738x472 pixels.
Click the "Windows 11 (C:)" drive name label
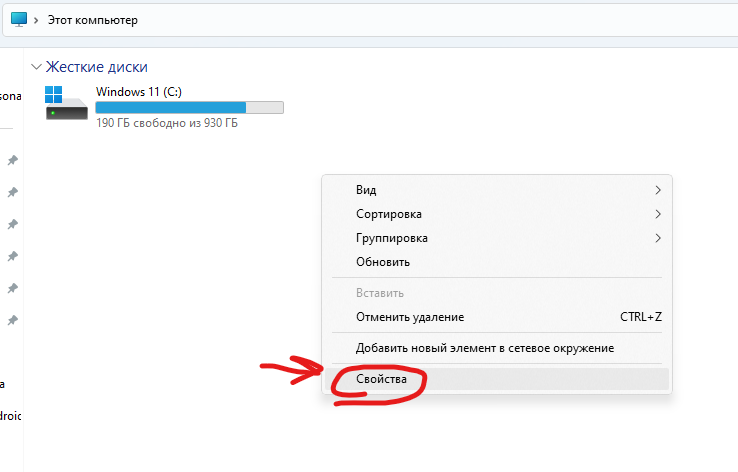point(138,91)
